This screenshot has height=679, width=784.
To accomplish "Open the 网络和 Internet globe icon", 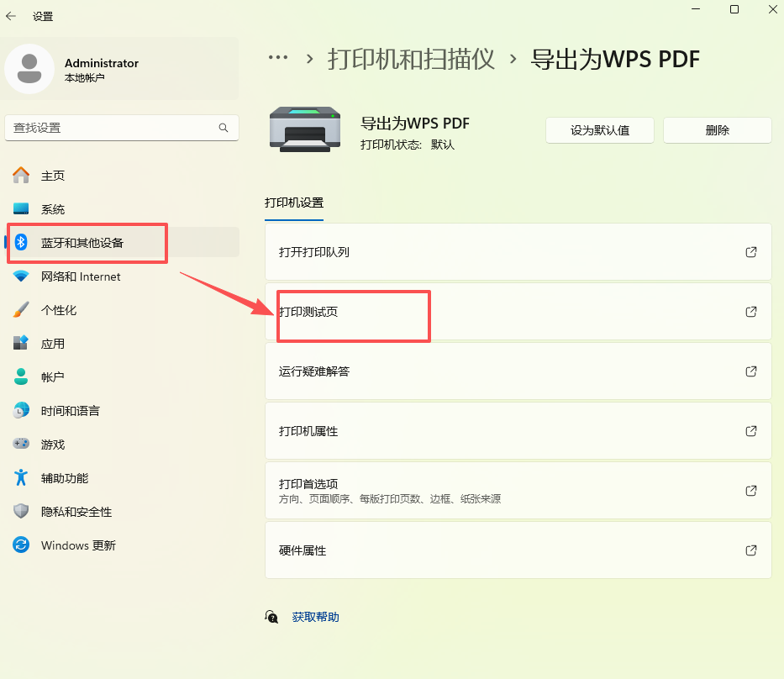I will click(x=19, y=276).
